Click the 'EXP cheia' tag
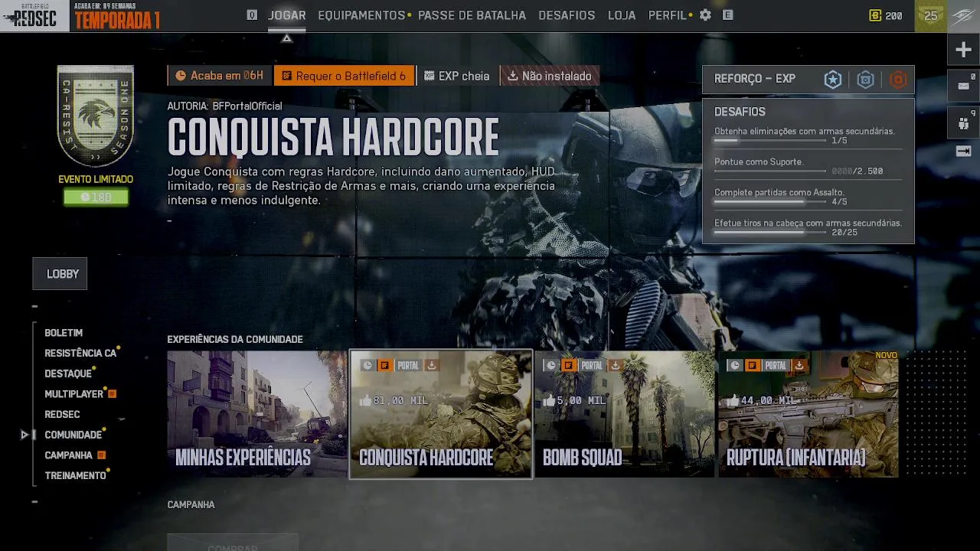This screenshot has height=551, width=980. (x=457, y=76)
